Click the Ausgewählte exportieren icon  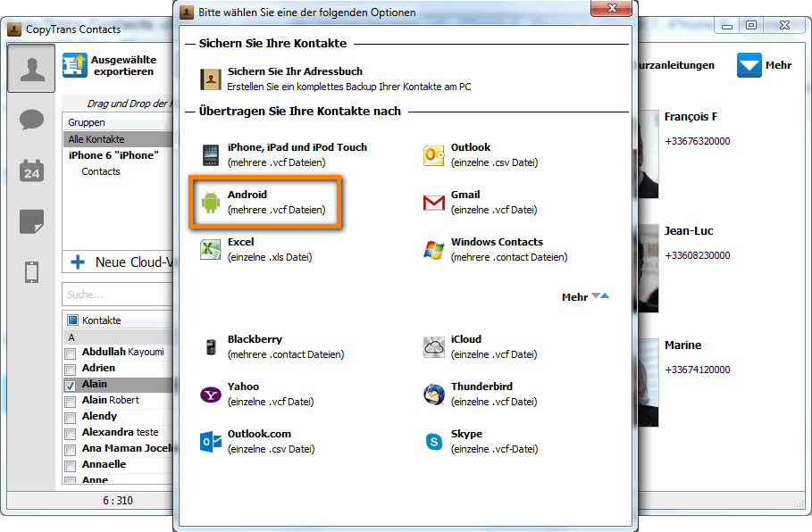pyautogui.click(x=75, y=66)
